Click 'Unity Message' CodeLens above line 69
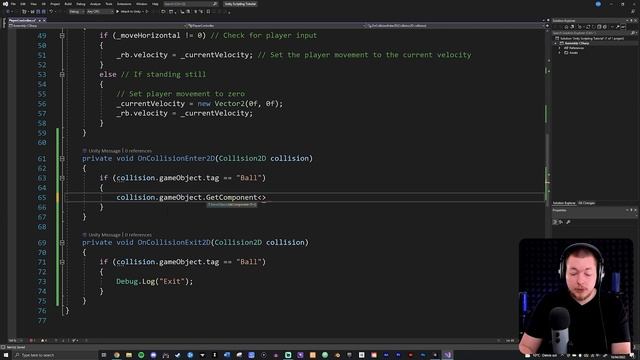 click(x=104, y=235)
